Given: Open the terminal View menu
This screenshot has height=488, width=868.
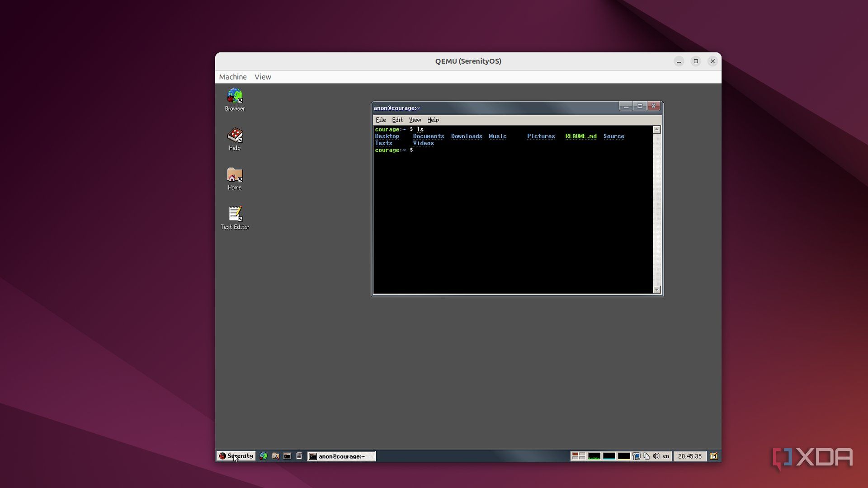Looking at the screenshot, I should (x=415, y=120).
